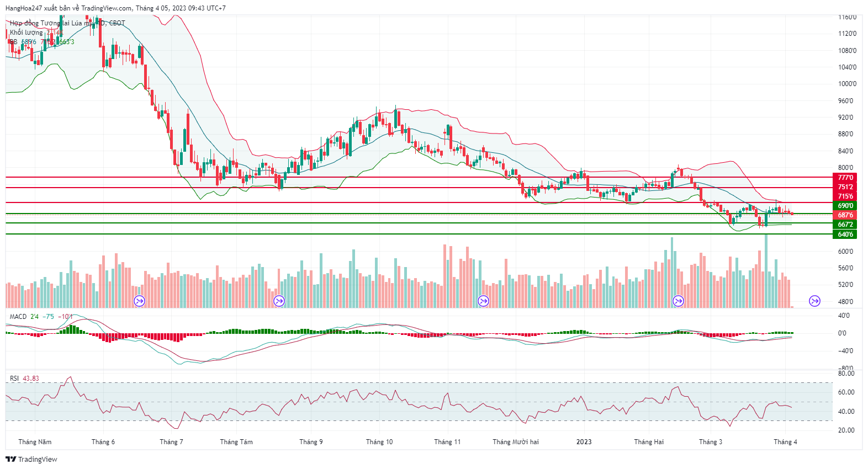
Task: Click the BB Bollinger Bands legend label
Action: (x=14, y=42)
